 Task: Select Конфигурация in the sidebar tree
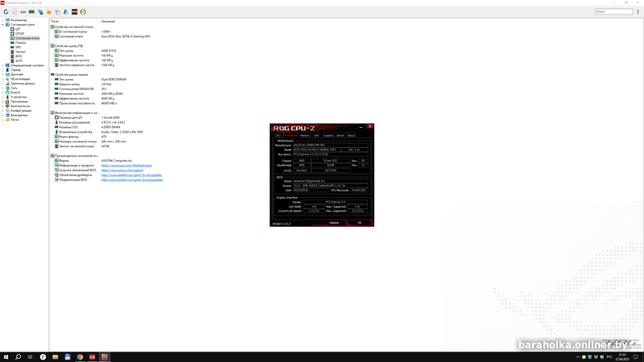21,110
